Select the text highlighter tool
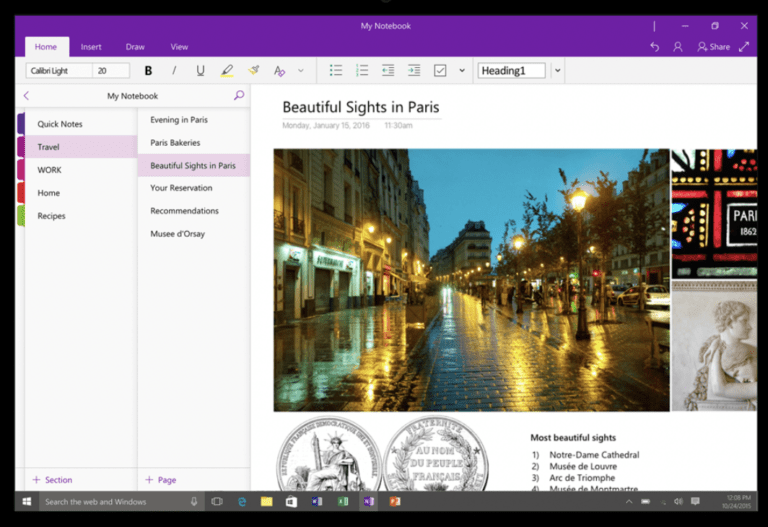This screenshot has width=768, height=527. pos(227,71)
